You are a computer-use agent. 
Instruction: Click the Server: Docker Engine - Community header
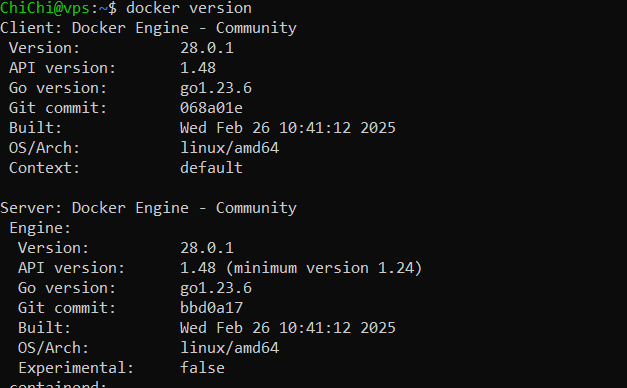pos(148,208)
